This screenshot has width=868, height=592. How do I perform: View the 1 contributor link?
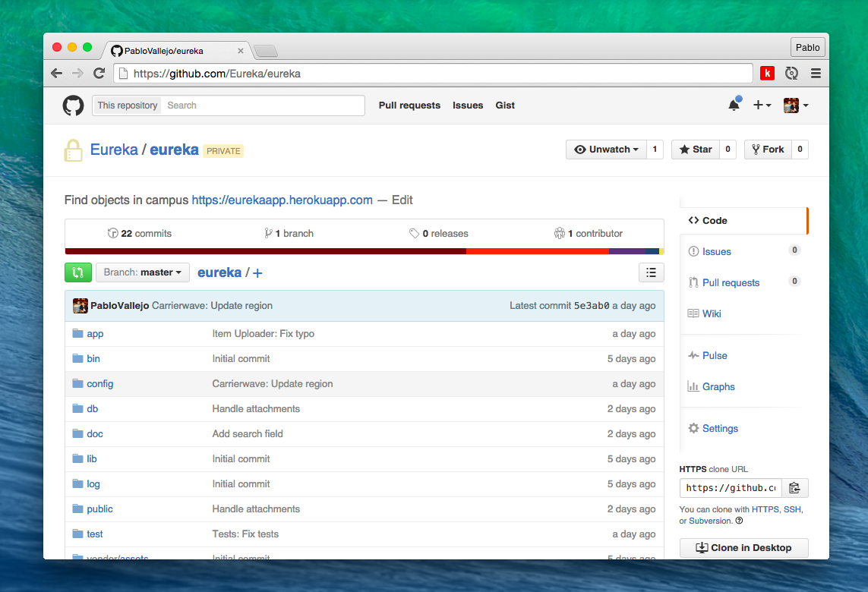[589, 234]
